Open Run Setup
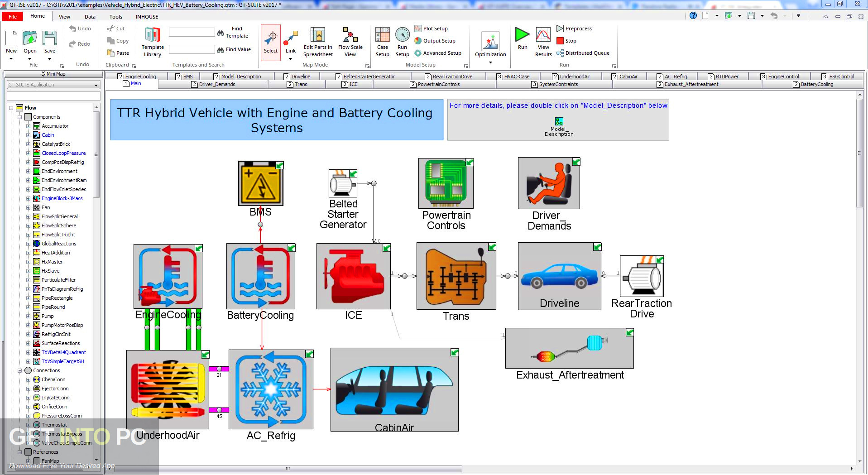Image resolution: width=868 pixels, height=475 pixels. pyautogui.click(x=402, y=42)
